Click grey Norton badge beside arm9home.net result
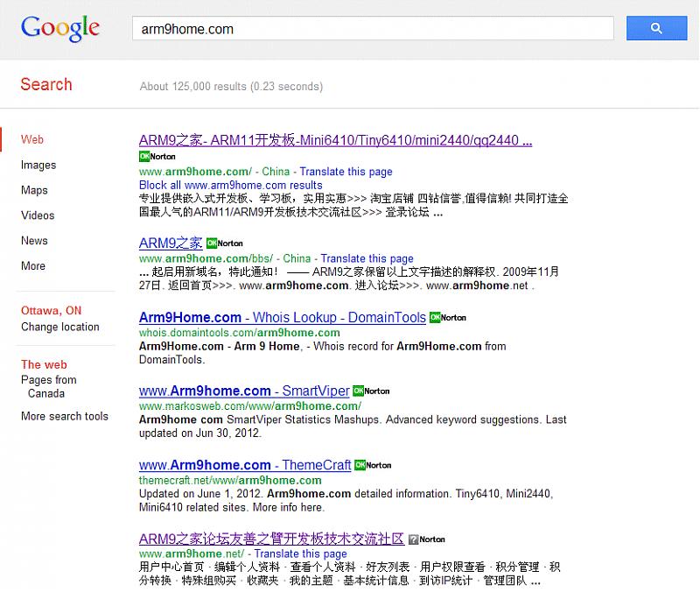 [427, 539]
